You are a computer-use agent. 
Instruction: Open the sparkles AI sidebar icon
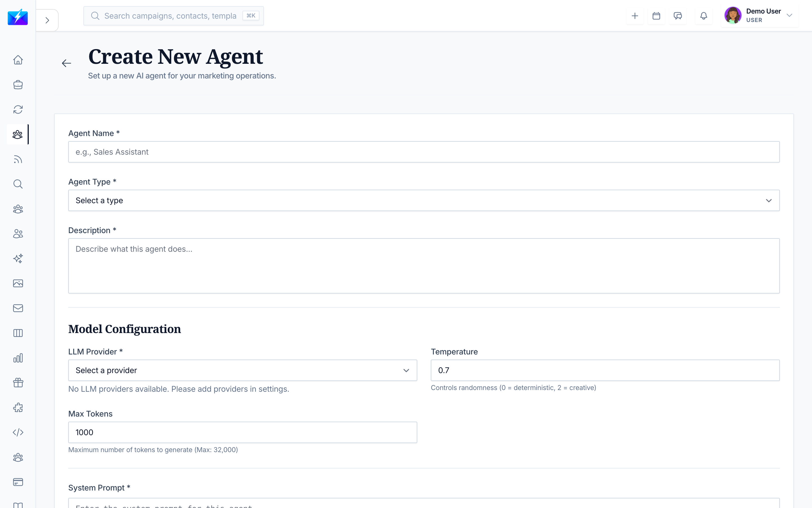18,258
